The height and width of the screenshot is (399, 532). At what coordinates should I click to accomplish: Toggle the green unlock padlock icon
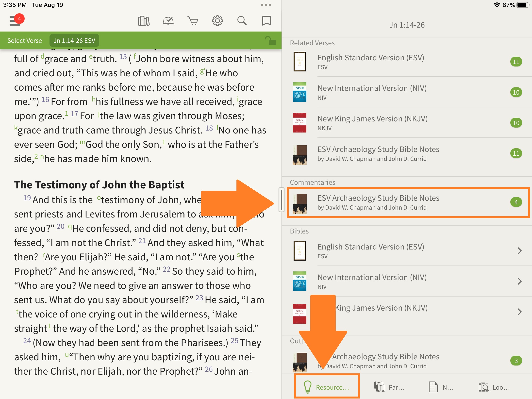270,40
